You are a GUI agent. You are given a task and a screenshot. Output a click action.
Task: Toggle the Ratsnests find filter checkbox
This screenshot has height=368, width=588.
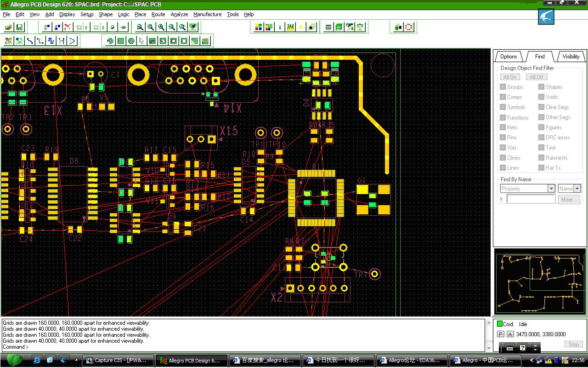(542, 158)
